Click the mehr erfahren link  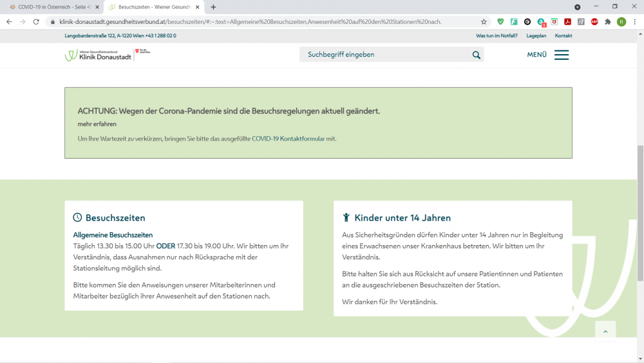click(97, 124)
